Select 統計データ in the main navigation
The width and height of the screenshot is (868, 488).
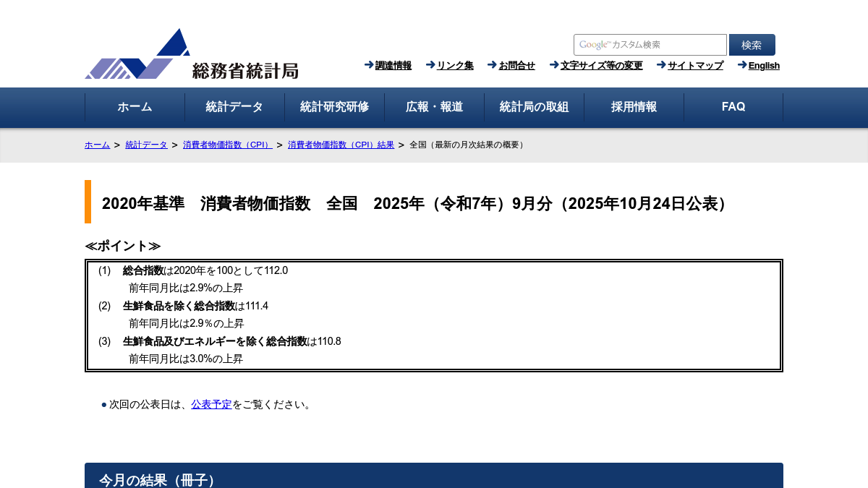(x=234, y=107)
